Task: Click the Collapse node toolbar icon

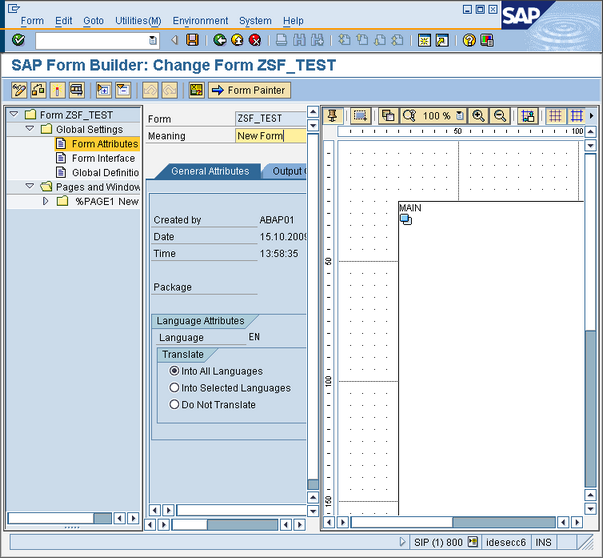Action: point(123,90)
